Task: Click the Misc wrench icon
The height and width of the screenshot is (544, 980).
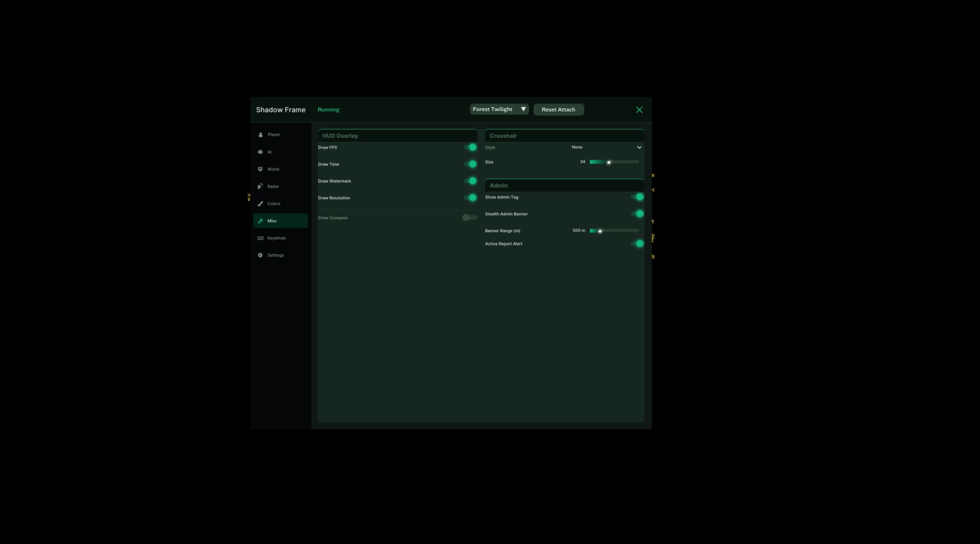Action: 261,221
